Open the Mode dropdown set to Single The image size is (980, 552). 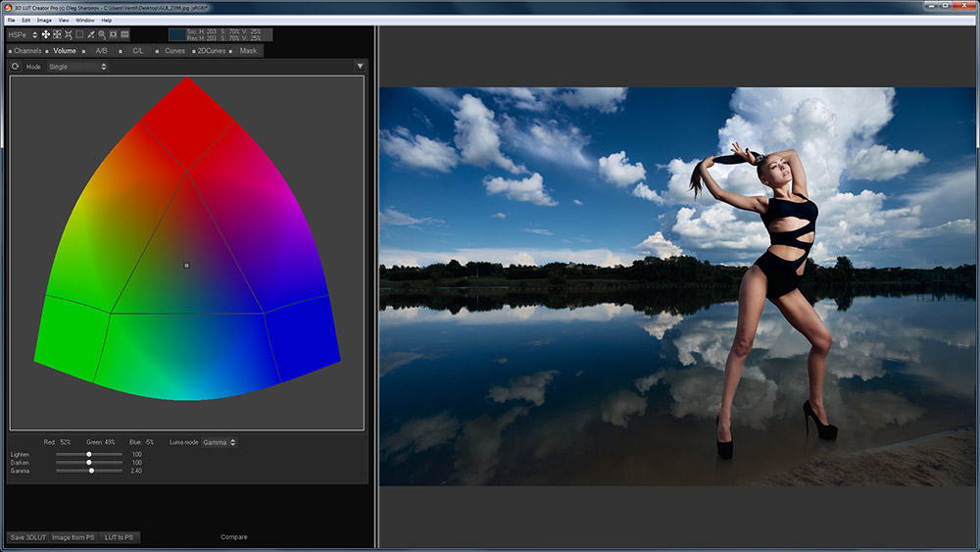(x=77, y=67)
